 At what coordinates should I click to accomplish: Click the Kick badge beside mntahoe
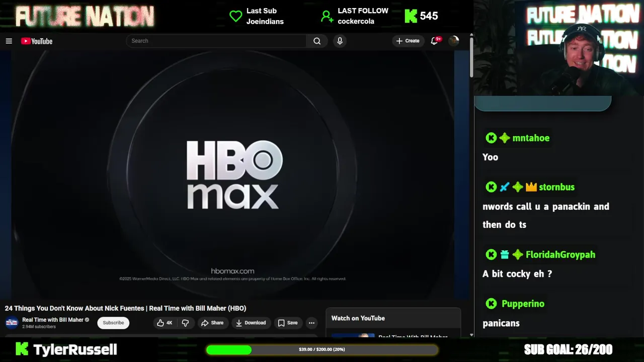coord(491,138)
